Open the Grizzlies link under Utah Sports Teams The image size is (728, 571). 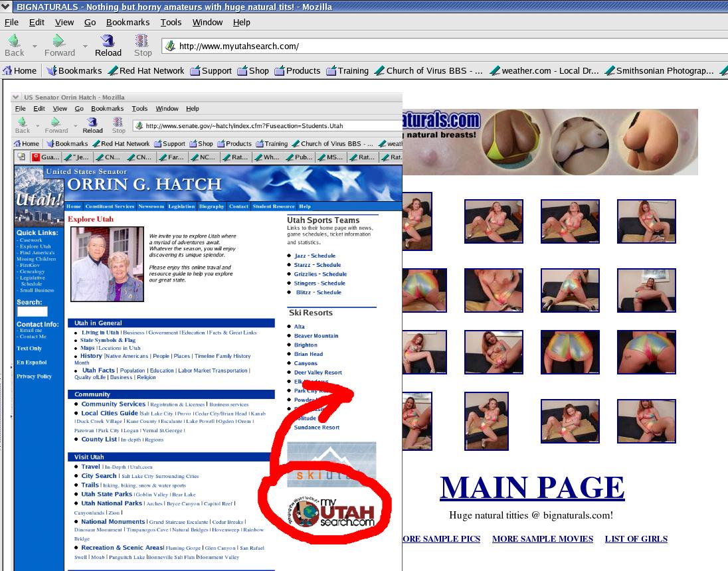tap(305, 274)
